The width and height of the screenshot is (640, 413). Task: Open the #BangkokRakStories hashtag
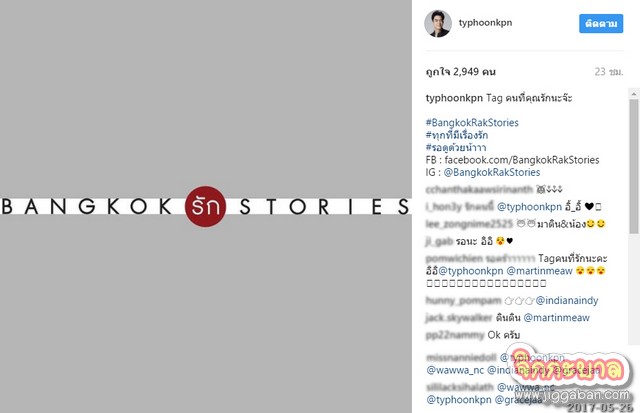pos(472,122)
